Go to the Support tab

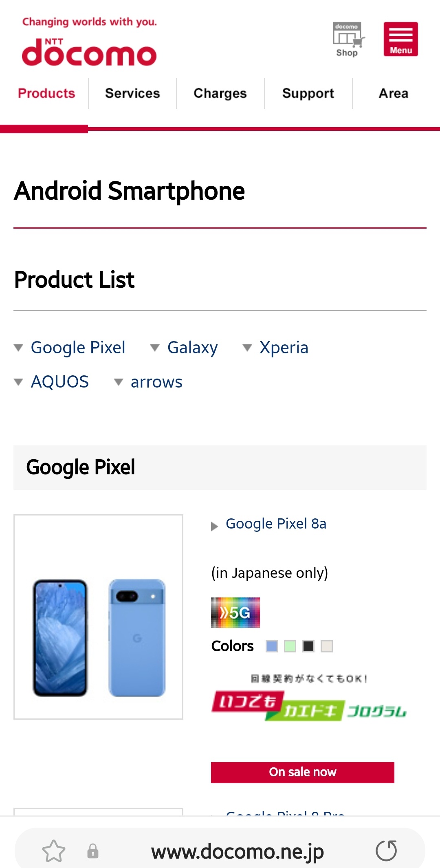pyautogui.click(x=308, y=93)
